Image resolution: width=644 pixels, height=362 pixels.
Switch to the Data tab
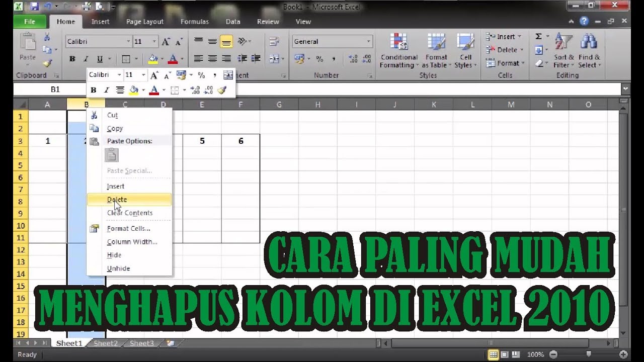tap(233, 22)
